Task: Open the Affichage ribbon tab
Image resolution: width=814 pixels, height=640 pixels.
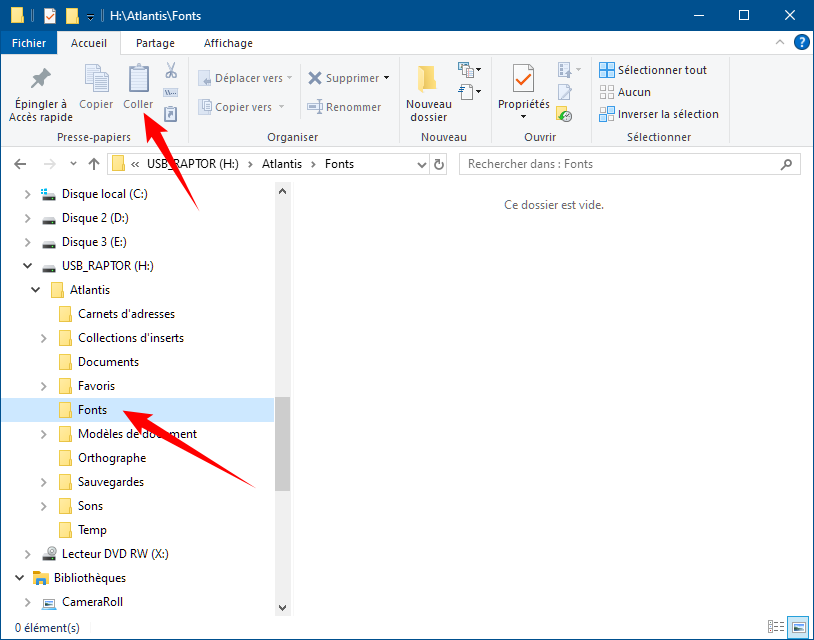Action: [x=227, y=43]
